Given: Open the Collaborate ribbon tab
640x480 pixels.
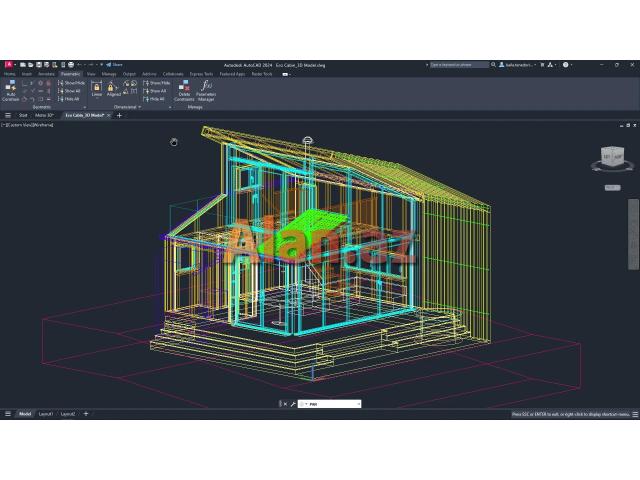Looking at the screenshot, I should point(173,74).
